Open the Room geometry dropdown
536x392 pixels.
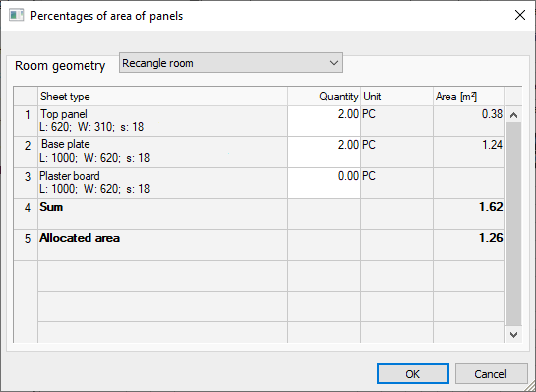(231, 63)
